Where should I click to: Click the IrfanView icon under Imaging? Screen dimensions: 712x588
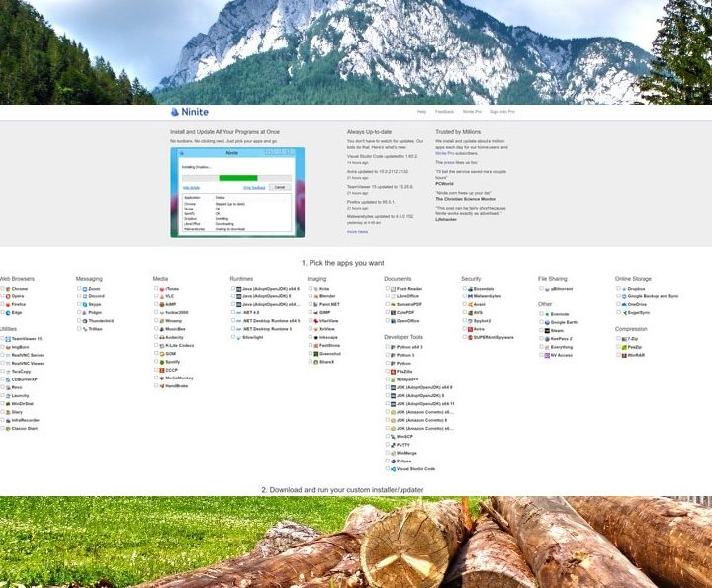click(316, 321)
